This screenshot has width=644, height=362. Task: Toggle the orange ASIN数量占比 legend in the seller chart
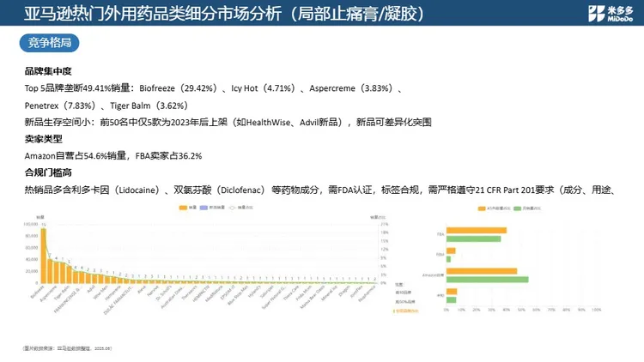[494, 208]
